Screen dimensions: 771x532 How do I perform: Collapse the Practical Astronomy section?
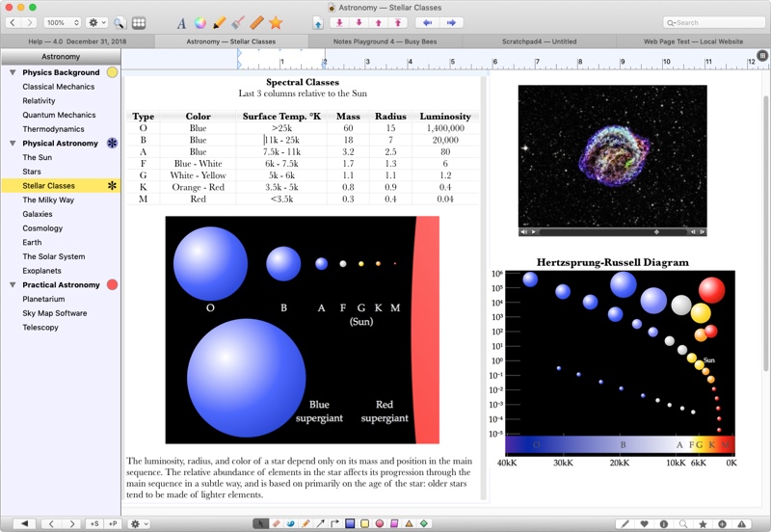pyautogui.click(x=13, y=285)
